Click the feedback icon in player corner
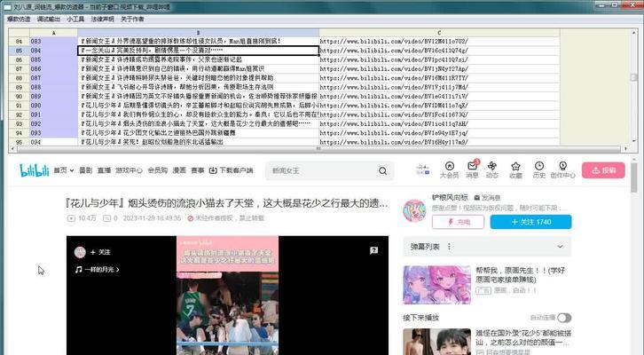 click(x=373, y=250)
